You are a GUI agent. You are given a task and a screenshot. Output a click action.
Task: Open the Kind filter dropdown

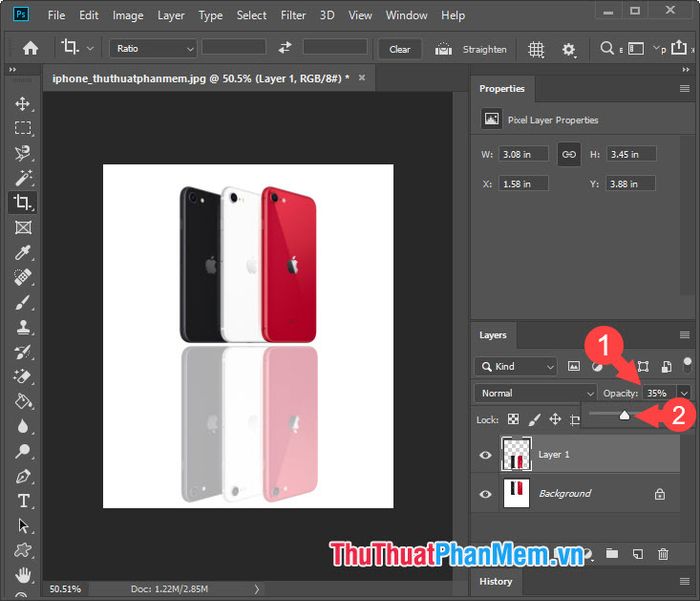[516, 367]
